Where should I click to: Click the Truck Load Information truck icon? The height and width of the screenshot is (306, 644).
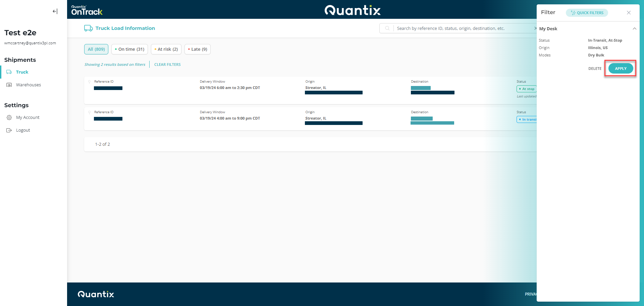[88, 28]
